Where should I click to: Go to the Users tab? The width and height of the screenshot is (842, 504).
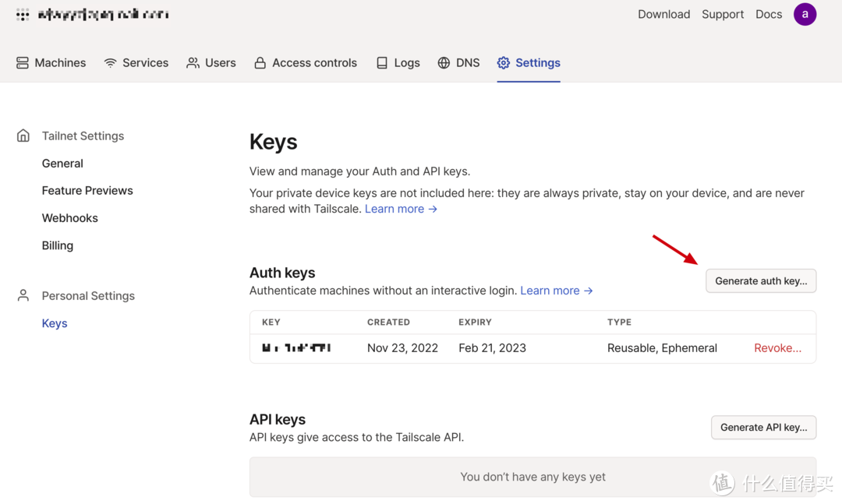(x=211, y=63)
